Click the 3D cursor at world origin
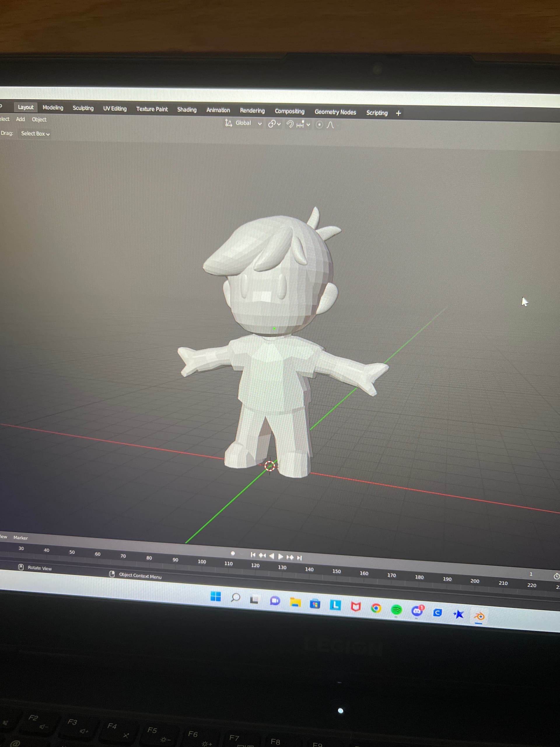Screen dimensions: 560x747 click(x=270, y=466)
